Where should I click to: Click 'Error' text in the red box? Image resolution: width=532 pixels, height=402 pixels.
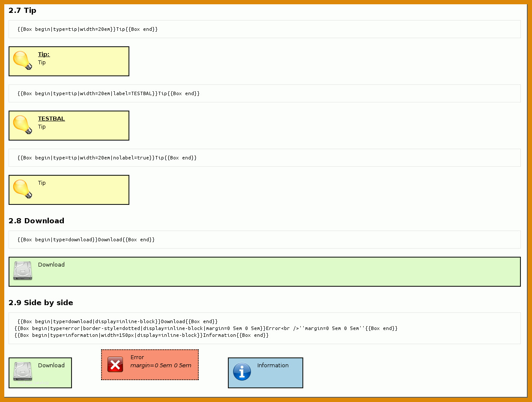click(x=137, y=357)
